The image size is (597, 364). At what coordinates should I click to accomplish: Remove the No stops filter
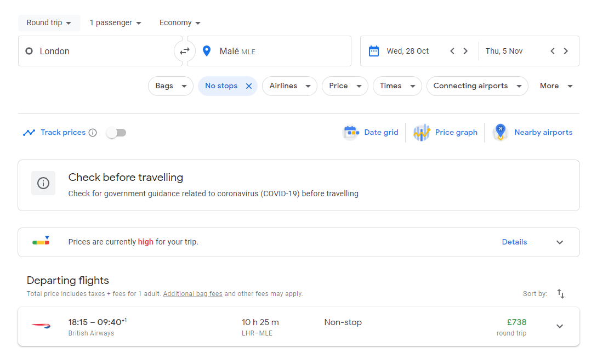248,86
